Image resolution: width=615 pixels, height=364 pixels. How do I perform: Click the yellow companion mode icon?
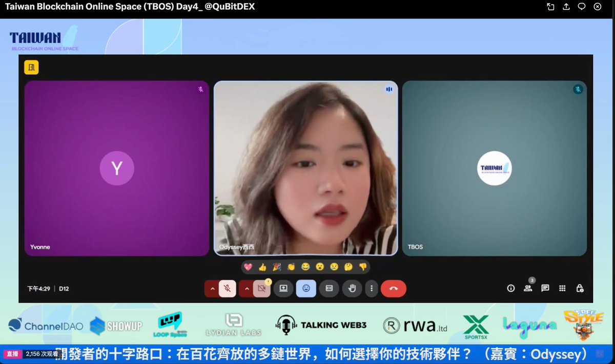[31, 67]
